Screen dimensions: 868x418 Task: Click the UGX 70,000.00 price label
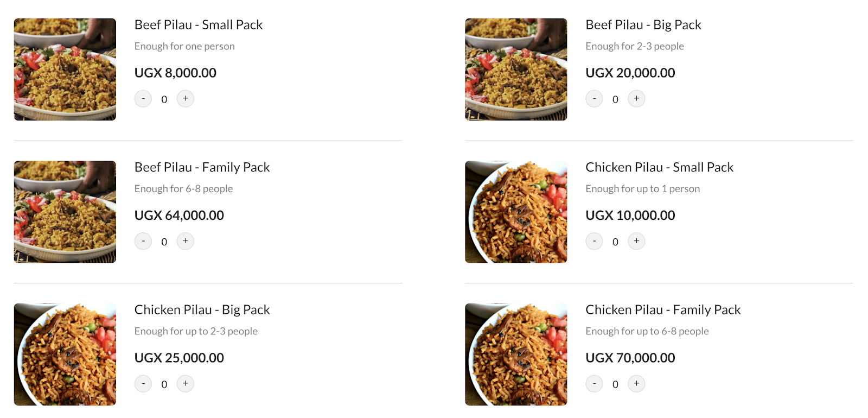coord(630,358)
